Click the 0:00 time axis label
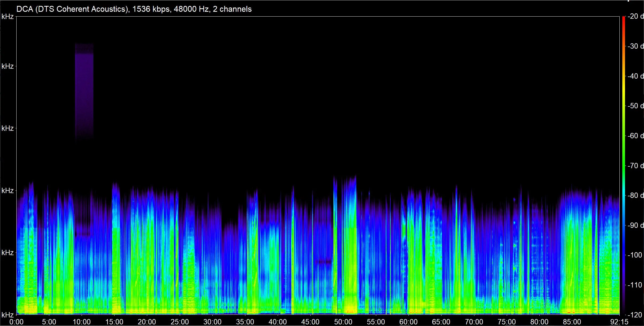This screenshot has height=326, width=644. [x=16, y=322]
